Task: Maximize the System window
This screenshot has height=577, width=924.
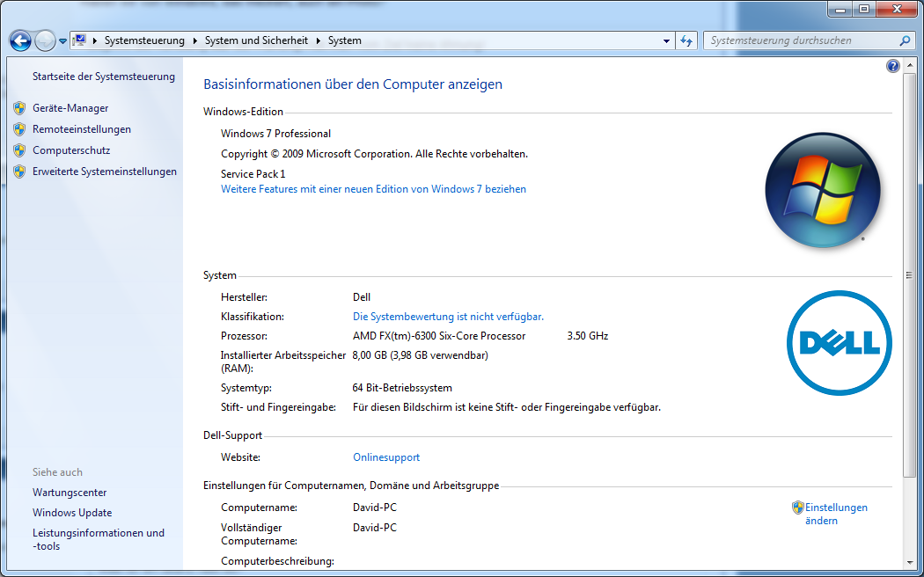Action: click(864, 9)
